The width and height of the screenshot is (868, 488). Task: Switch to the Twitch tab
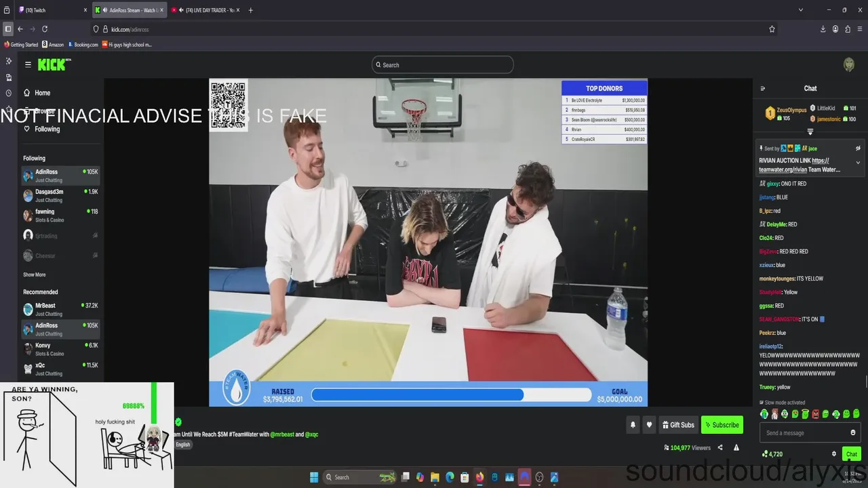pyautogui.click(x=52, y=10)
